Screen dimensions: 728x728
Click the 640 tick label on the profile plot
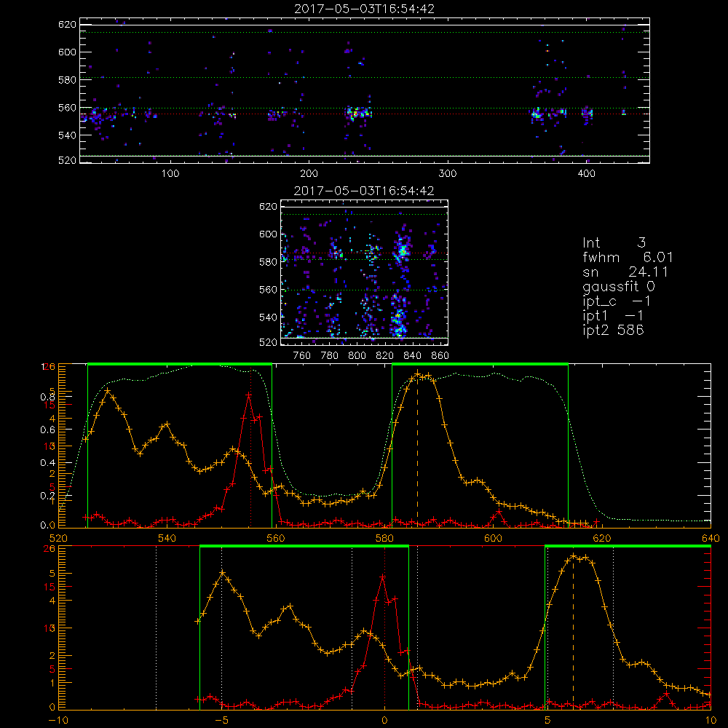tap(711, 539)
